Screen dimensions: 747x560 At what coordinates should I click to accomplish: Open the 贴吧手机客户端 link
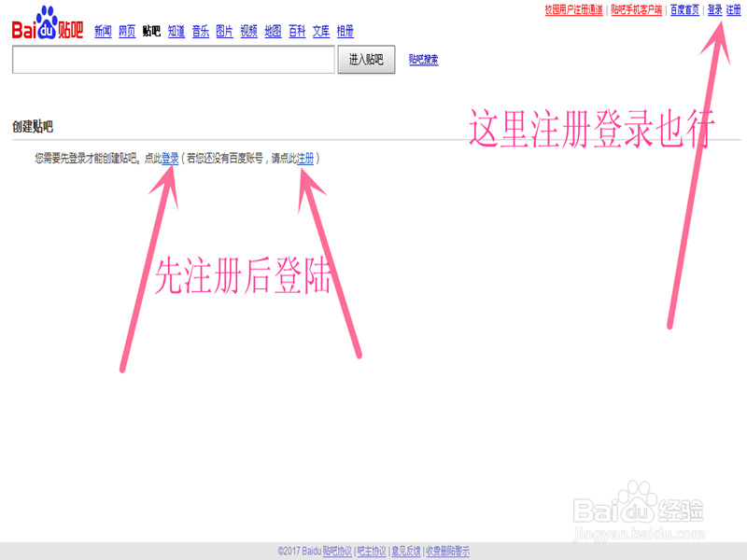tap(637, 10)
